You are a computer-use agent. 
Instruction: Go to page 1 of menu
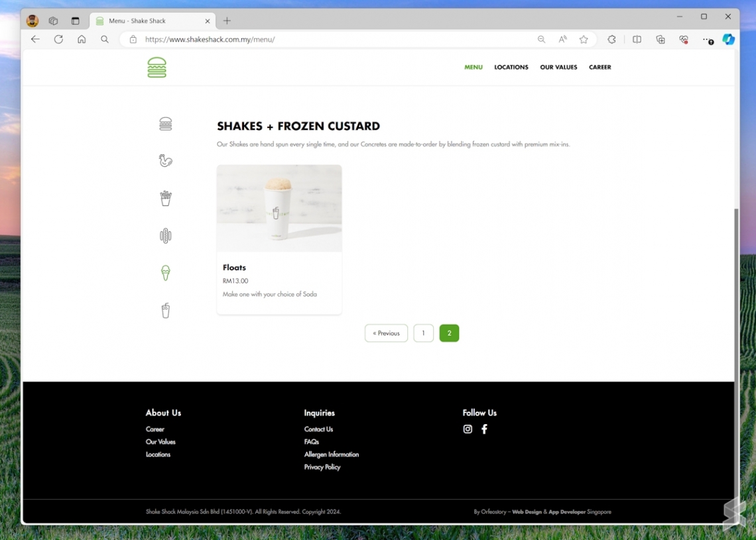[x=423, y=333]
